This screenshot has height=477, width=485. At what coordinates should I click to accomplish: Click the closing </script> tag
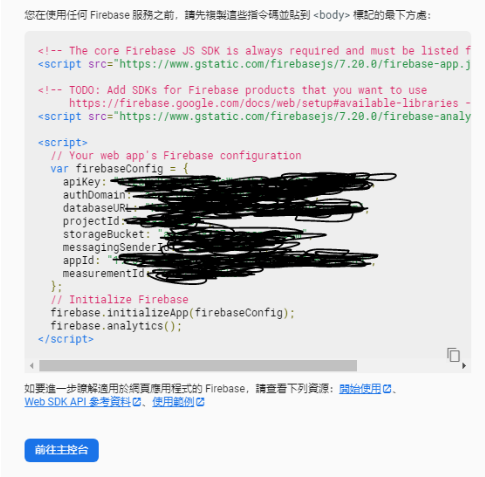click(x=66, y=339)
